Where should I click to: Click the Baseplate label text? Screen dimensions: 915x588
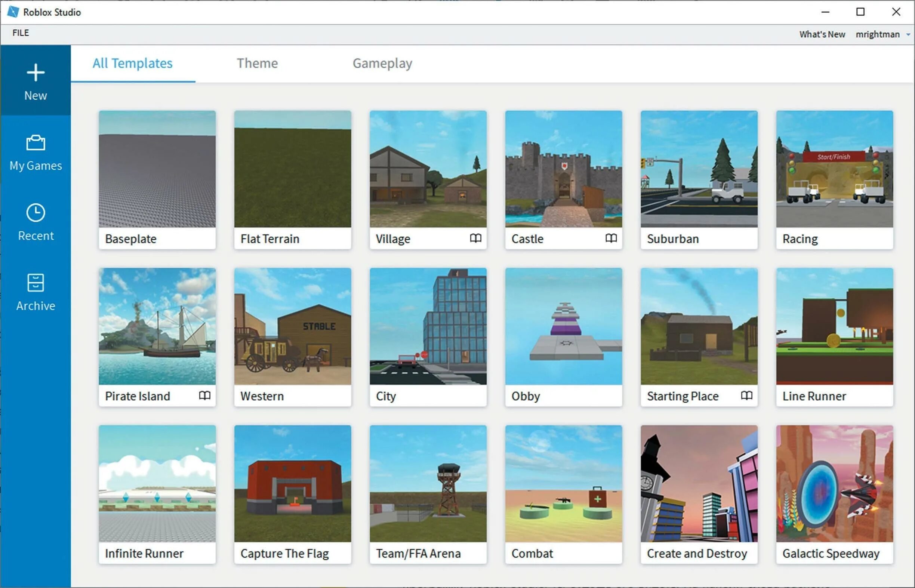[x=130, y=239]
